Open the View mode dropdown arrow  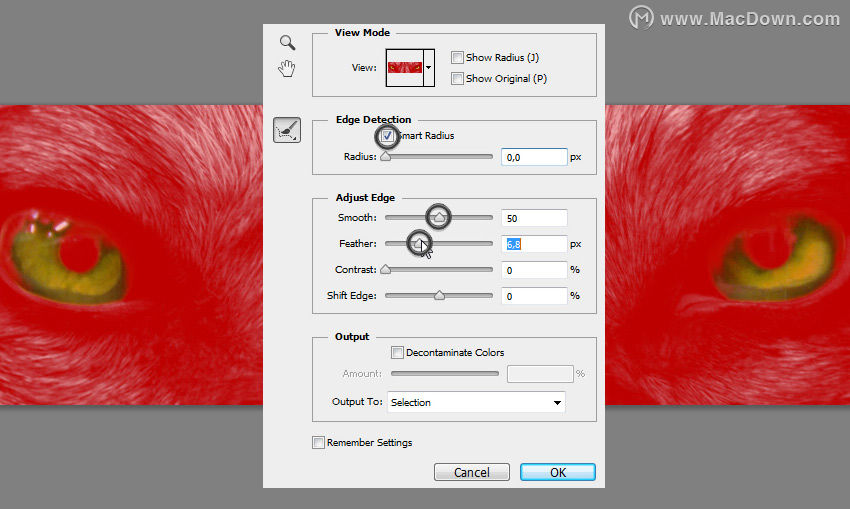(428, 68)
